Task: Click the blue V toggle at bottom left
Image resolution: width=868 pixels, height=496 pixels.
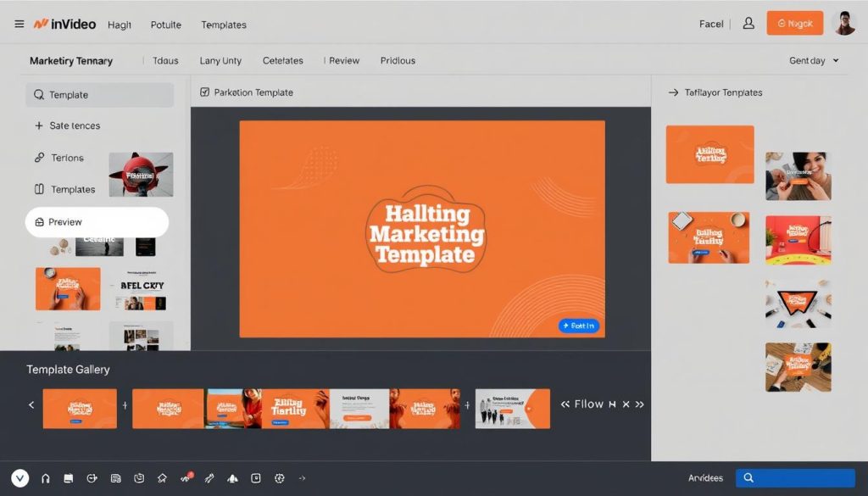Action: pos(19,478)
